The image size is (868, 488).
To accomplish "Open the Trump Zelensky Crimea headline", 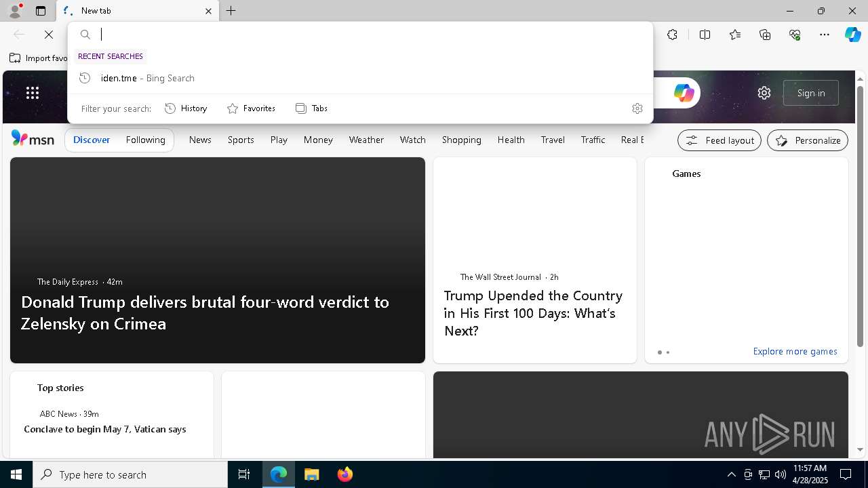I will pyautogui.click(x=205, y=312).
